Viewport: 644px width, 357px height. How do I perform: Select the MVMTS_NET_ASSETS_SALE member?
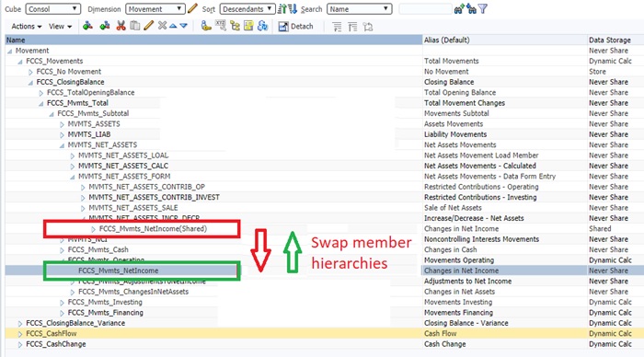[133, 208]
